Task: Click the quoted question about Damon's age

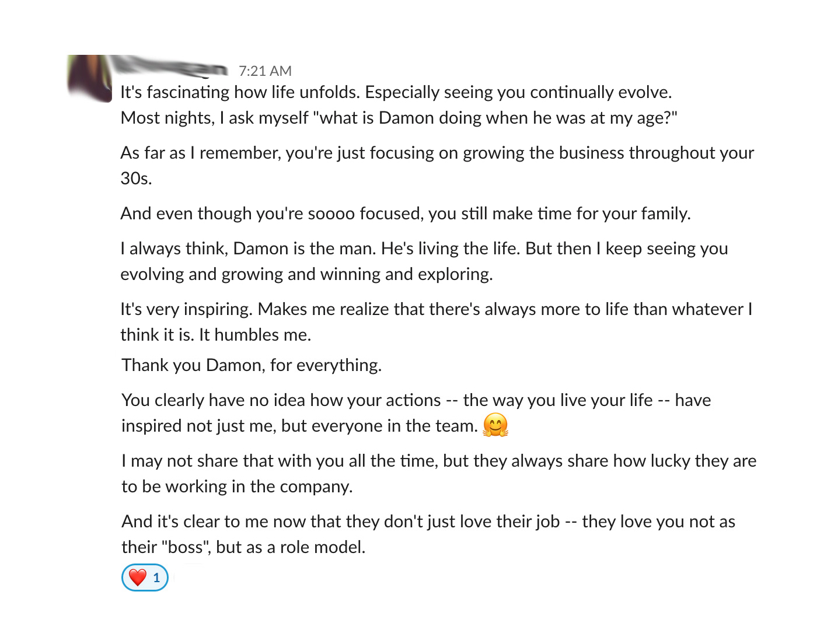Action: (x=495, y=118)
